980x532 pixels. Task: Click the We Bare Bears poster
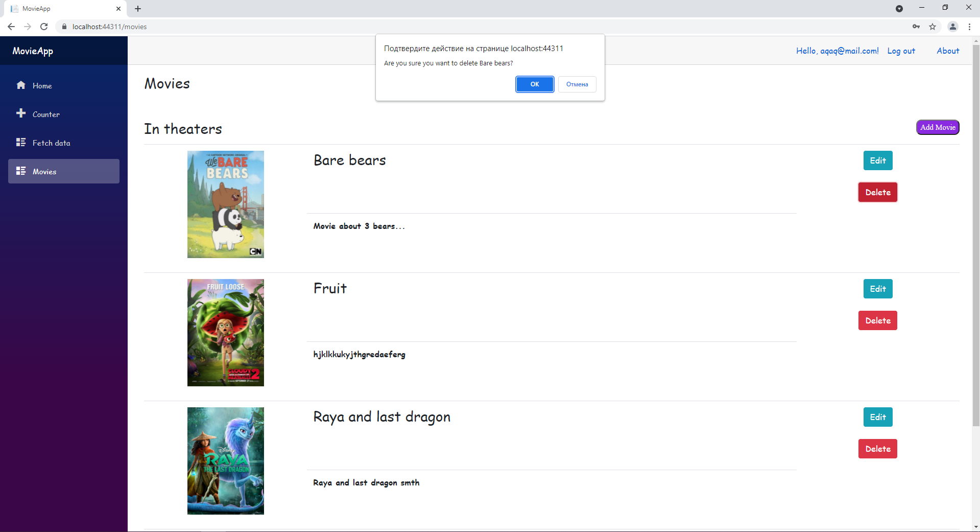click(x=226, y=204)
